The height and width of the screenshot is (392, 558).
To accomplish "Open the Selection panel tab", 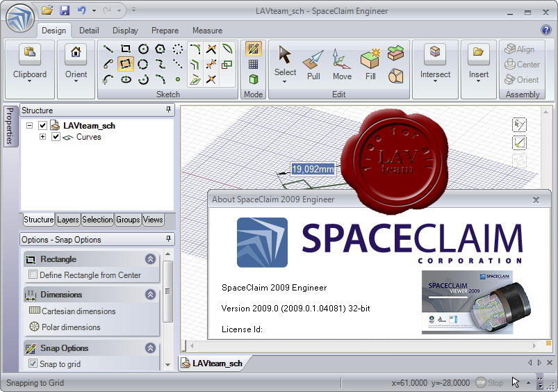I will point(97,220).
